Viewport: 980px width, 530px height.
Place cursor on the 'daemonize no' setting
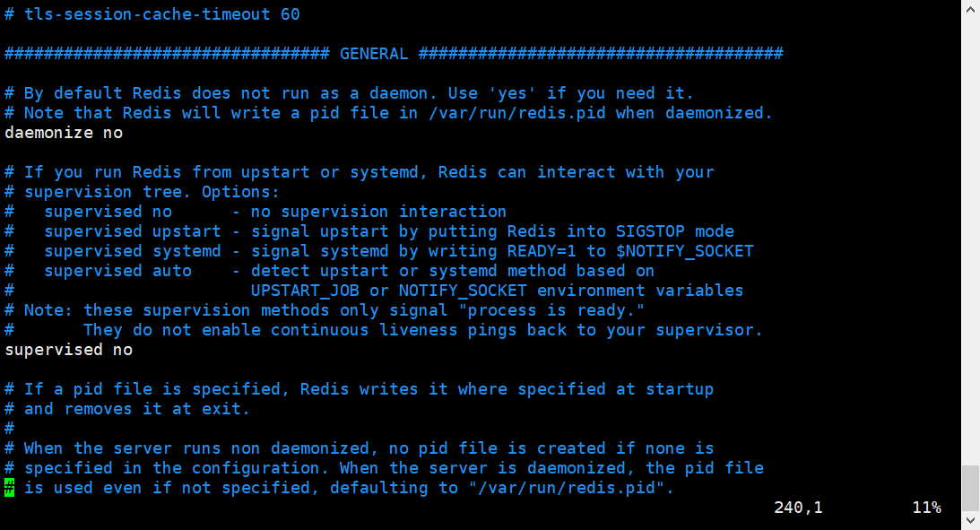pyautogui.click(x=64, y=133)
